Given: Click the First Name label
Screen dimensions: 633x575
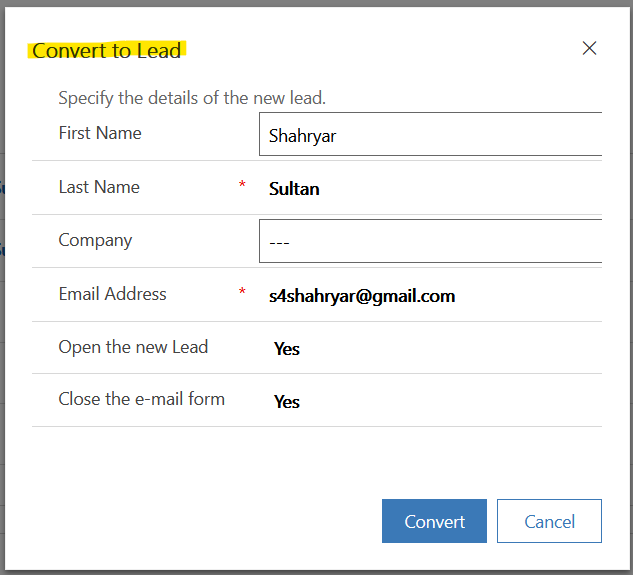Looking at the screenshot, I should 100,133.
